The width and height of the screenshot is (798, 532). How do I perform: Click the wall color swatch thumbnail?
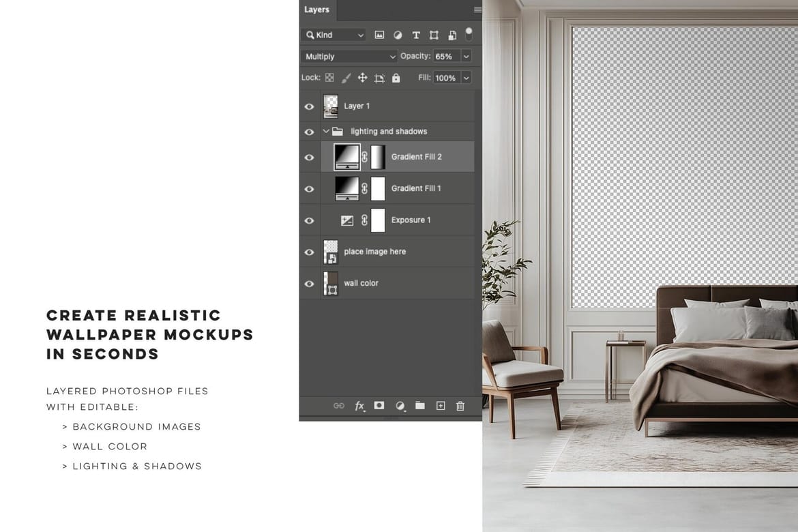tap(331, 284)
